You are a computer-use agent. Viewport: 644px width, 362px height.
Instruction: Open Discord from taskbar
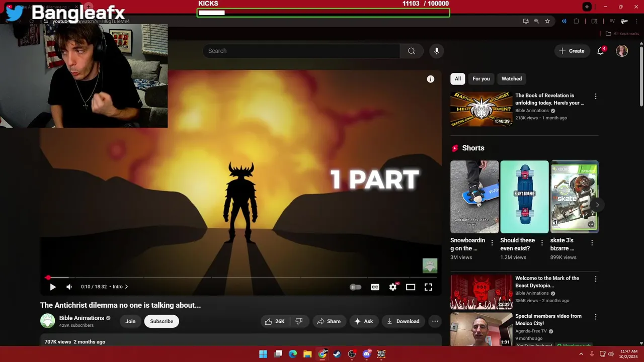click(367, 354)
